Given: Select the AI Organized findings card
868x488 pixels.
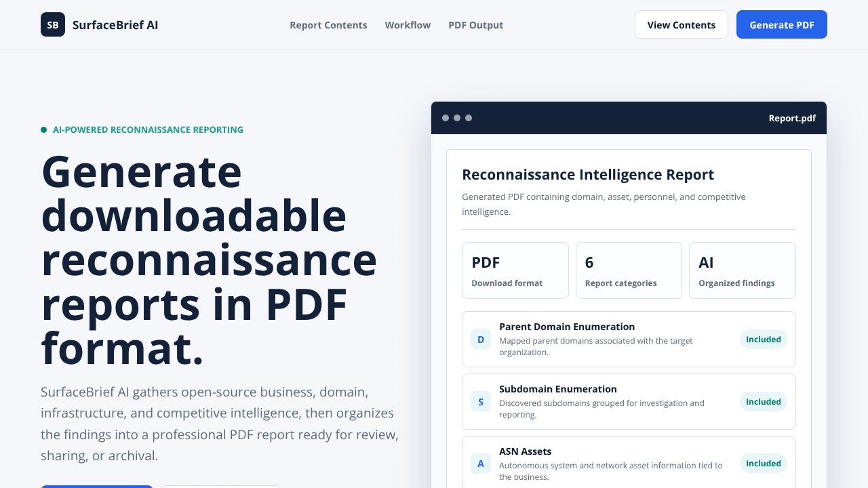Looking at the screenshot, I should [743, 270].
